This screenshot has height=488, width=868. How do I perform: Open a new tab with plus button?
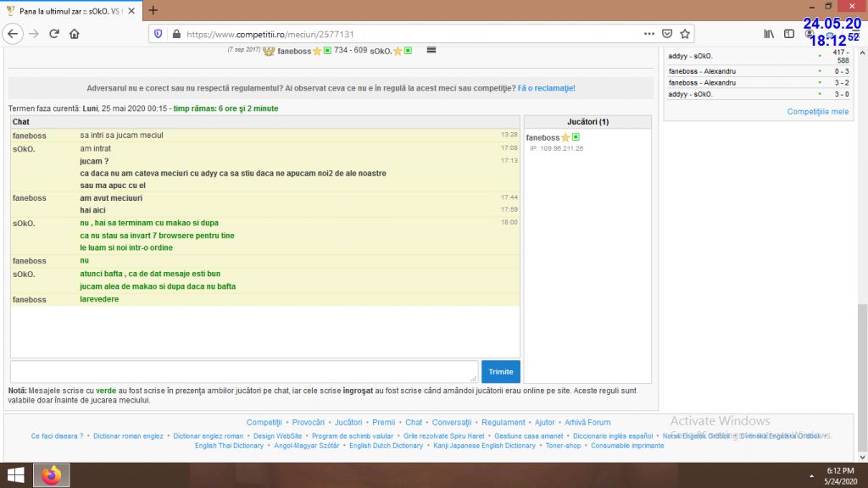(x=153, y=10)
